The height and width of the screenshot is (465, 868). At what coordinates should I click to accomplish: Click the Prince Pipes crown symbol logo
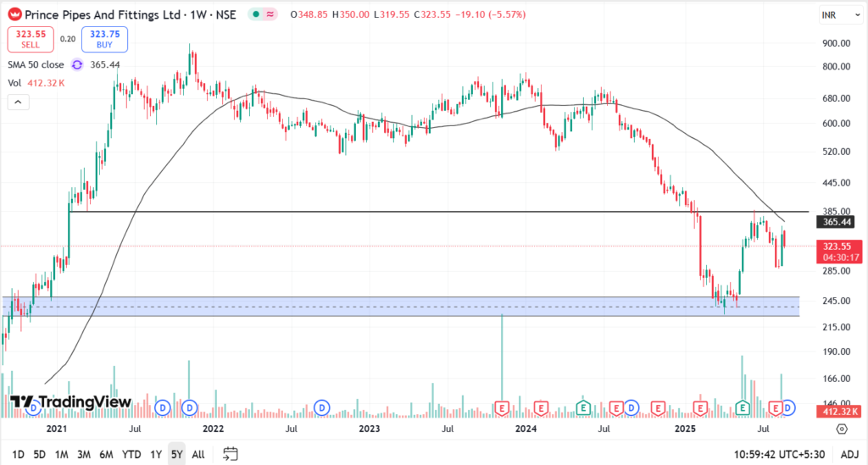click(15, 15)
